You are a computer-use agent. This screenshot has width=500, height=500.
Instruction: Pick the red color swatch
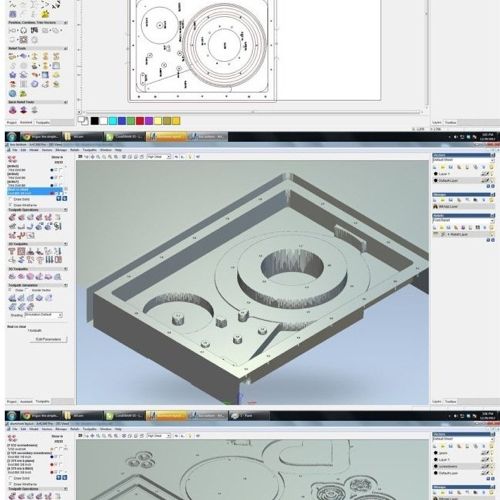pos(140,121)
